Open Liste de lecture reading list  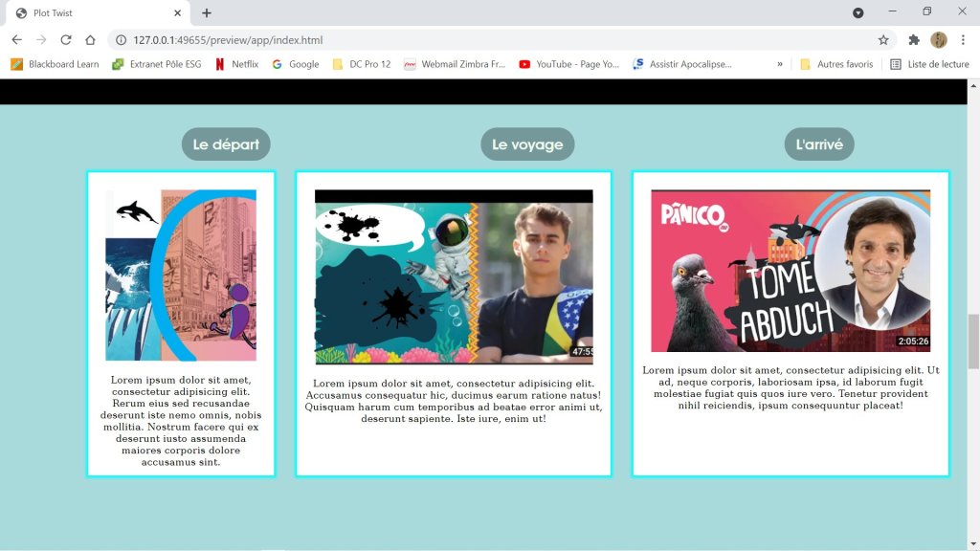(x=928, y=64)
